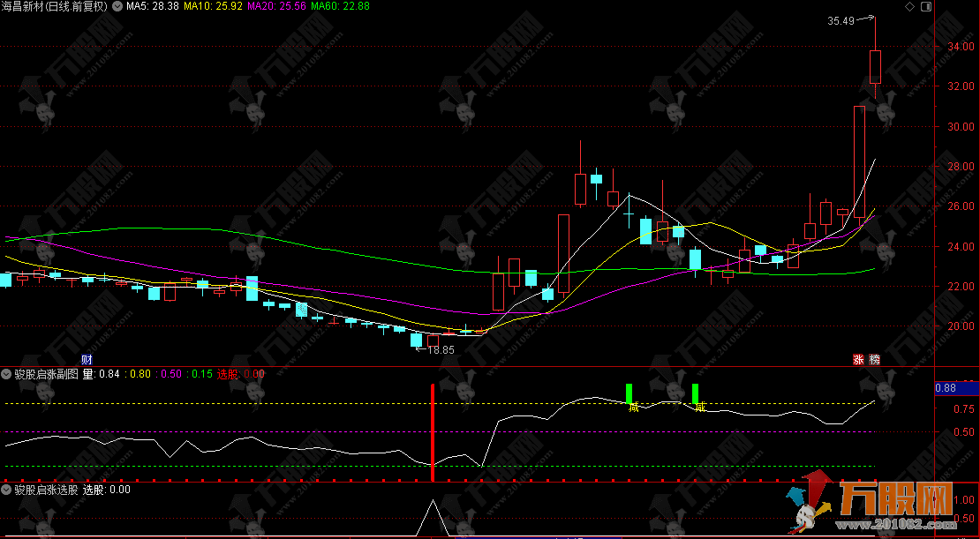This screenshot has height=539, width=980.
Task: Select the green MA60 label
Action: coord(340,6)
